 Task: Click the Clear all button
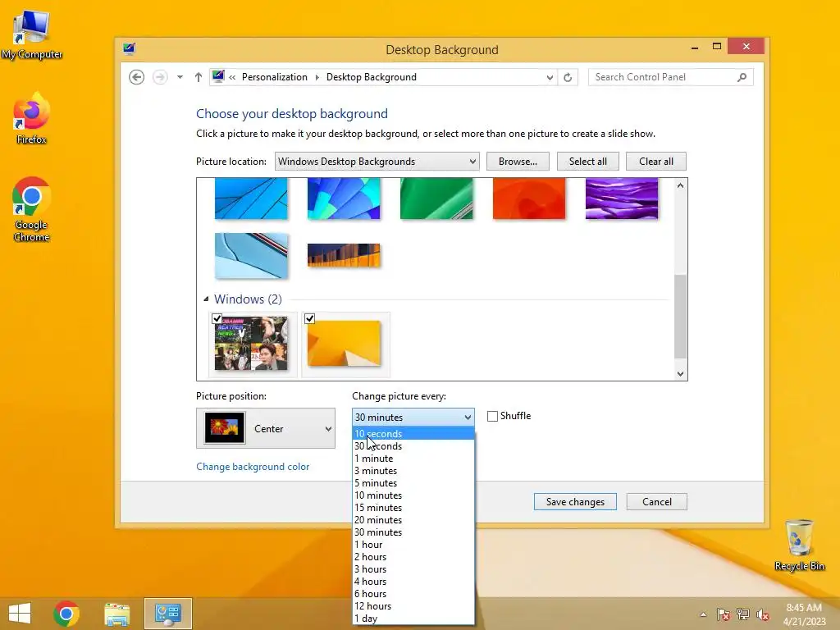coord(655,162)
